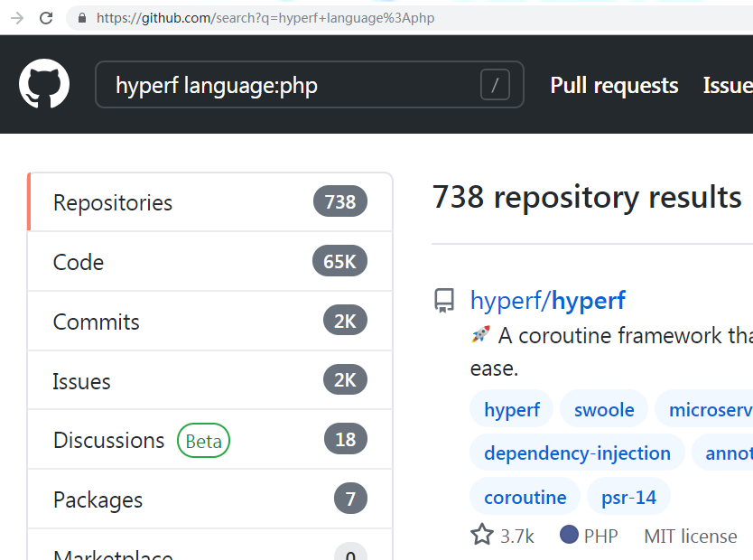This screenshot has width=753, height=560.
Task: Switch to Discussions search results
Action: 210,440
